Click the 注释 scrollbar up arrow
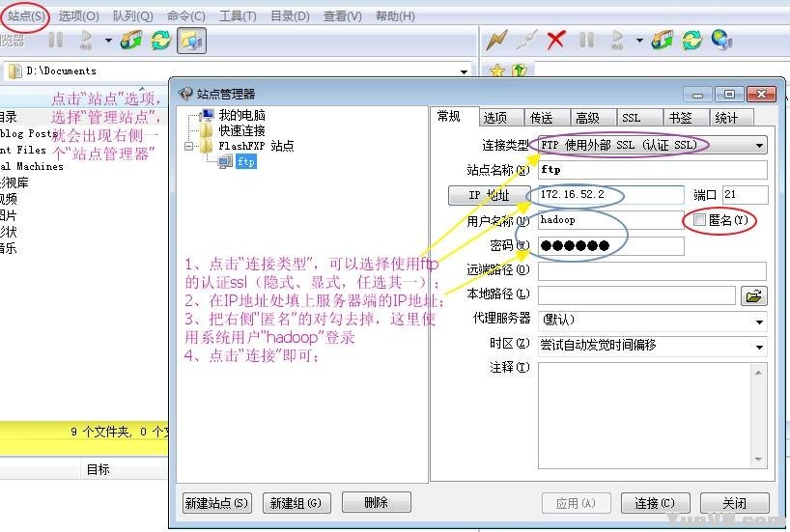Screen dimensions: 790x532 (758, 373)
